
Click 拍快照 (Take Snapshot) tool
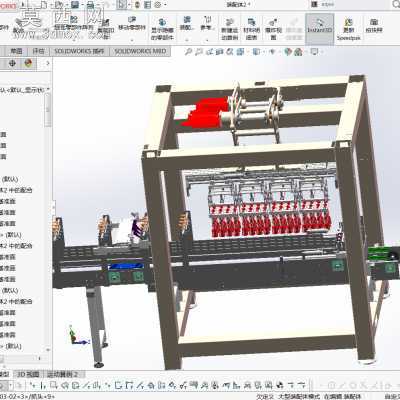tap(374, 26)
